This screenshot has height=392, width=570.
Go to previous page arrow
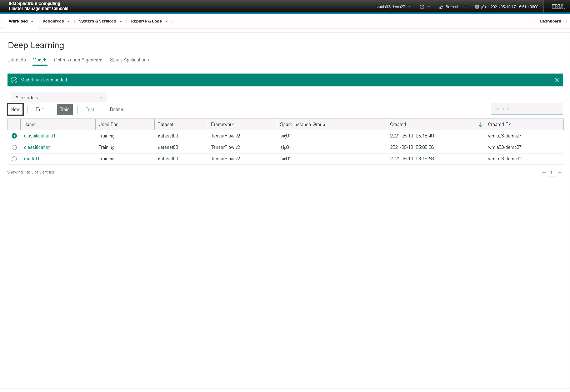[x=544, y=172]
